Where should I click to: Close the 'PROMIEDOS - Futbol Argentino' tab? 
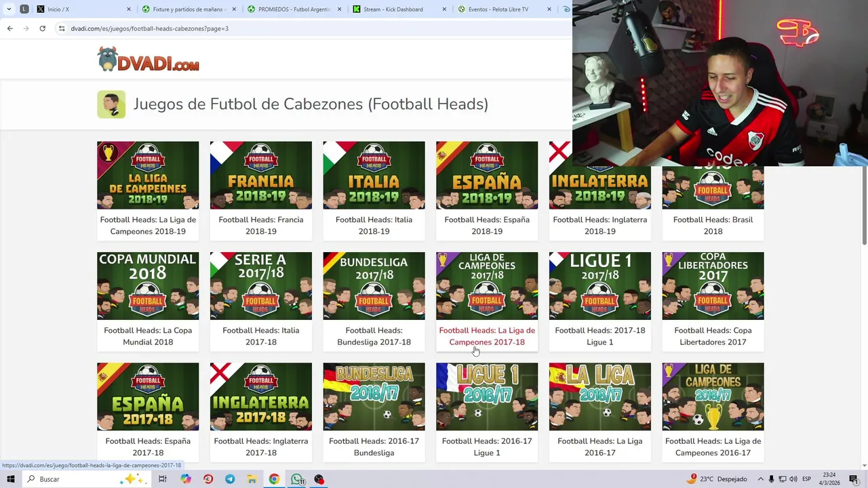click(x=340, y=9)
